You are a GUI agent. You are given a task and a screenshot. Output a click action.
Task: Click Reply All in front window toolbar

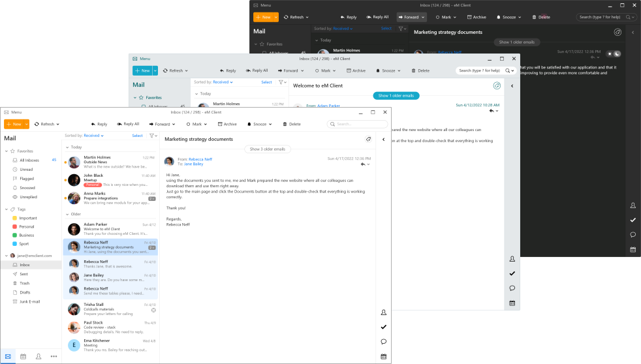tap(128, 124)
